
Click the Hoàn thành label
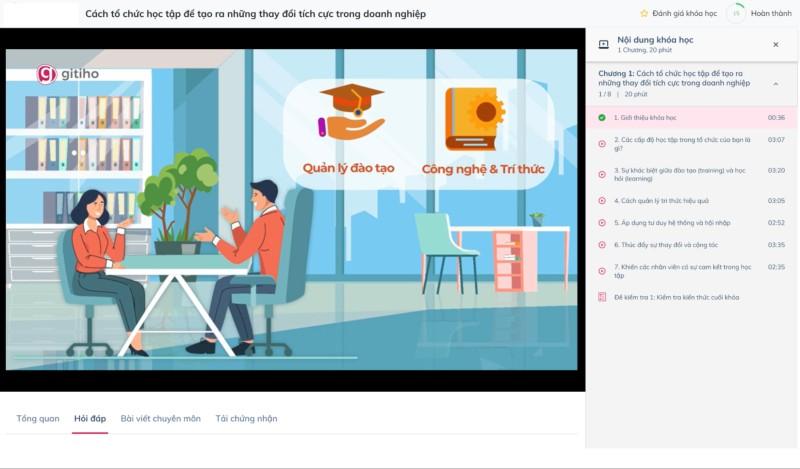click(x=771, y=13)
